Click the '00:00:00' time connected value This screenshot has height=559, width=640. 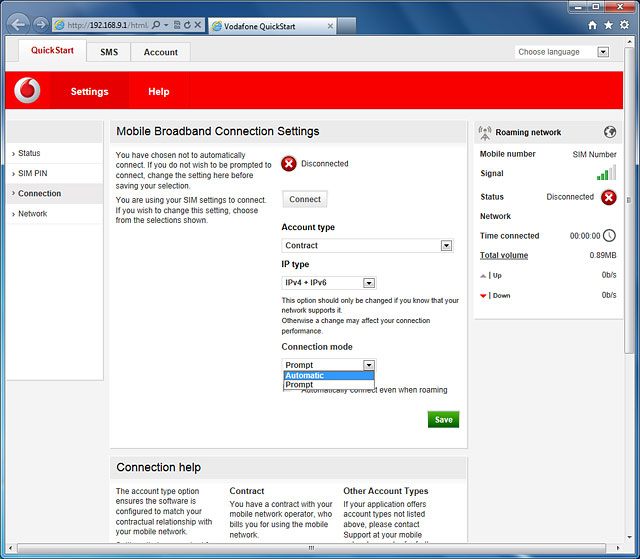click(x=585, y=236)
